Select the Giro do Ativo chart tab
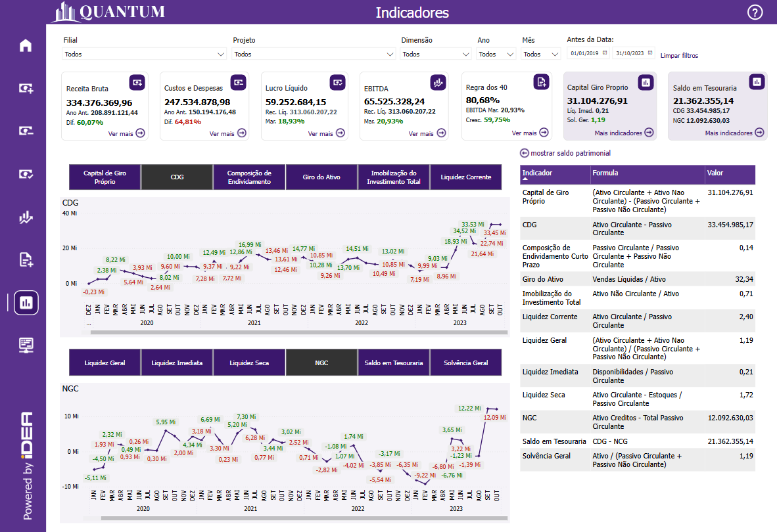 click(x=321, y=177)
